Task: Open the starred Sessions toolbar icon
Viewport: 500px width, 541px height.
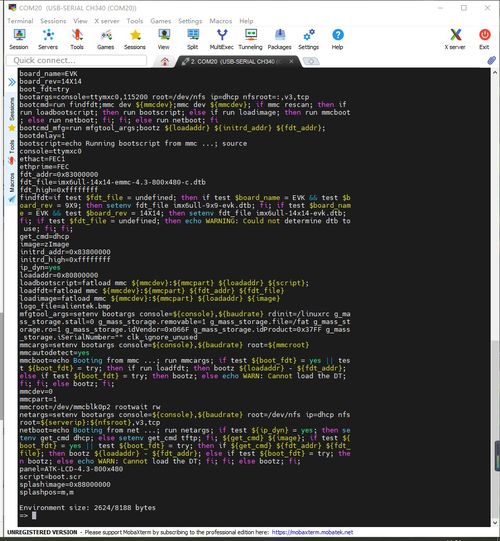Action: pos(135,39)
